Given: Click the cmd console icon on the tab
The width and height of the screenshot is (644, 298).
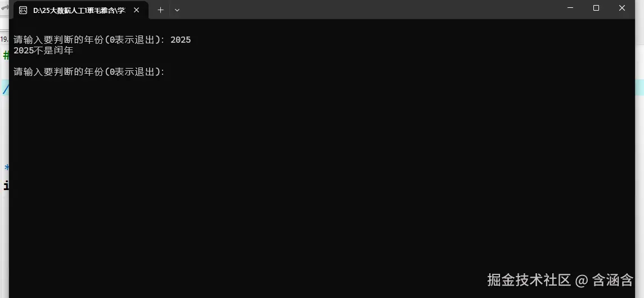Looking at the screenshot, I should 23,10.
